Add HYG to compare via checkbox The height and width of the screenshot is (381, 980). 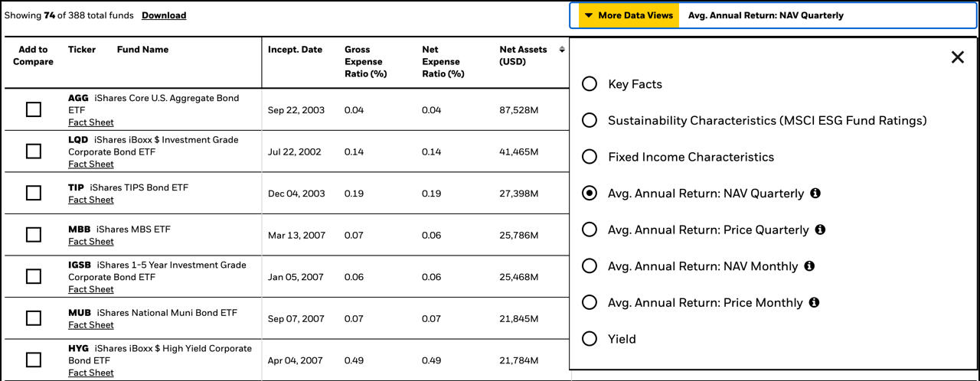coord(34,360)
